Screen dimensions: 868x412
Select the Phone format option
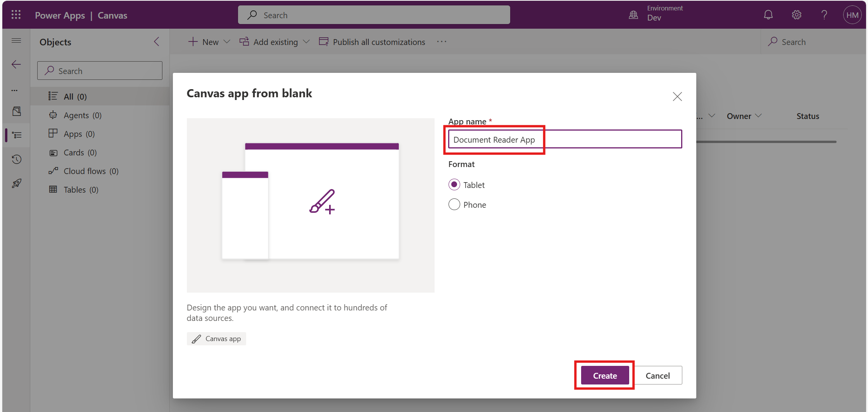[454, 205]
